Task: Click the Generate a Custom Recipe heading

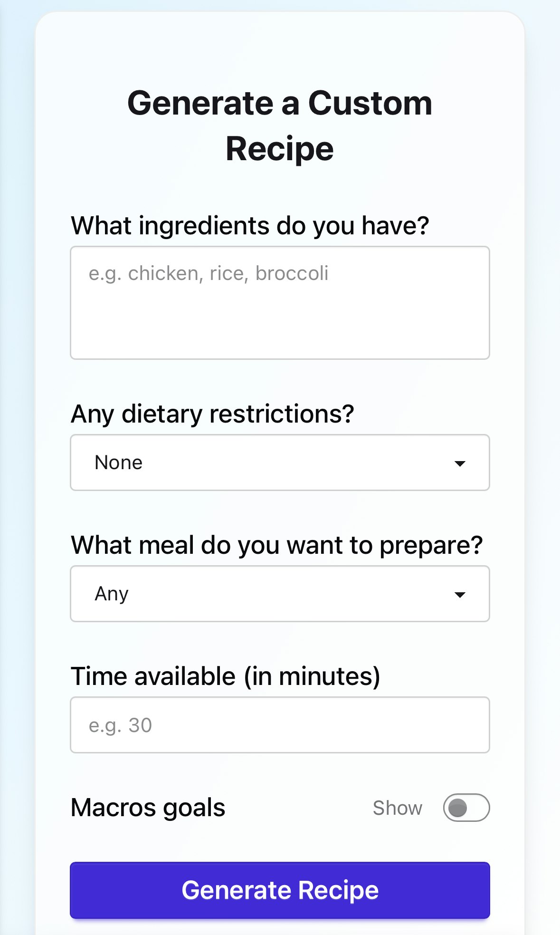Action: pyautogui.click(x=280, y=126)
